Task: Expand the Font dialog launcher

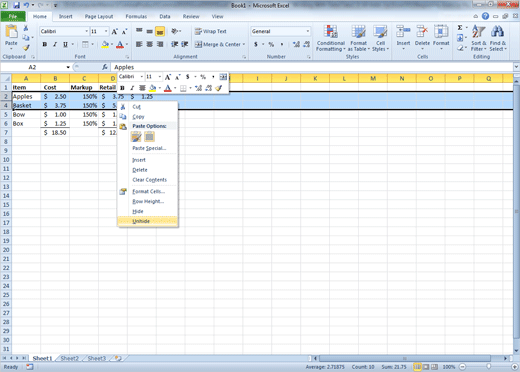Action: (x=127, y=57)
